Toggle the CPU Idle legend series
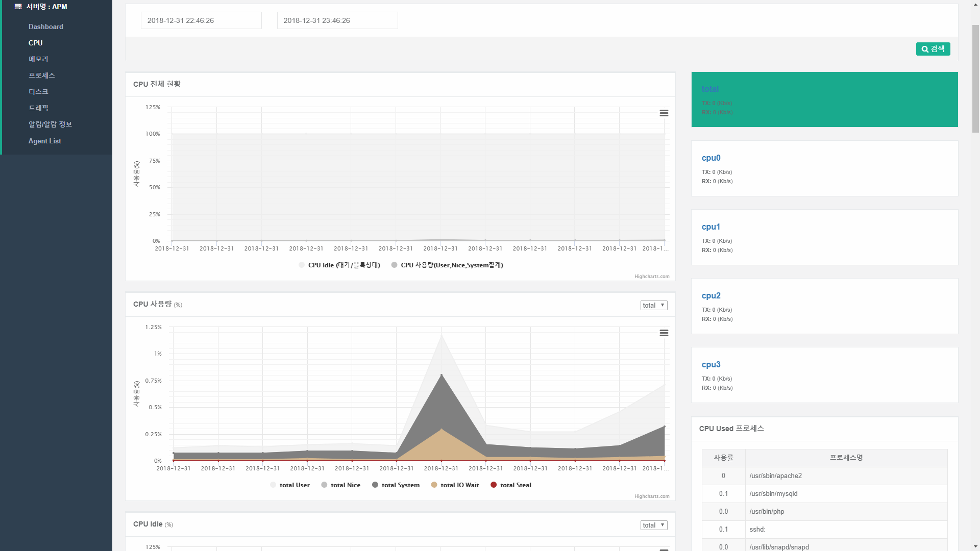 [x=339, y=265]
